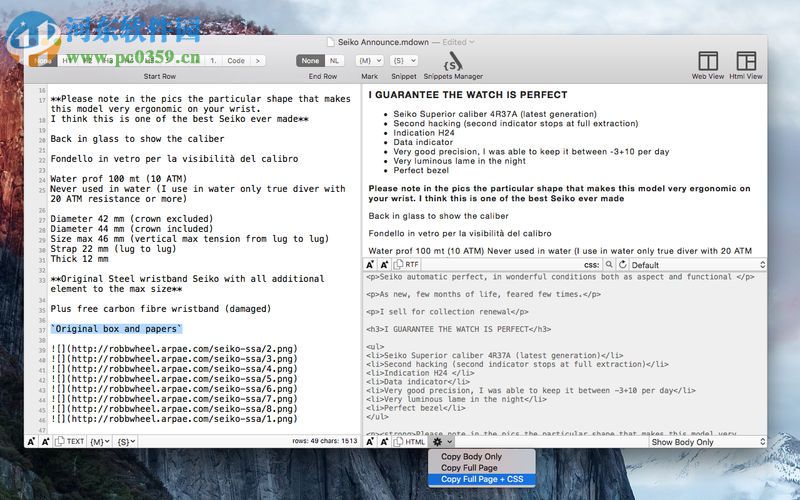Click the 'Diameter 42 mm (crown excluded)' line
The image size is (800, 500).
point(132,219)
